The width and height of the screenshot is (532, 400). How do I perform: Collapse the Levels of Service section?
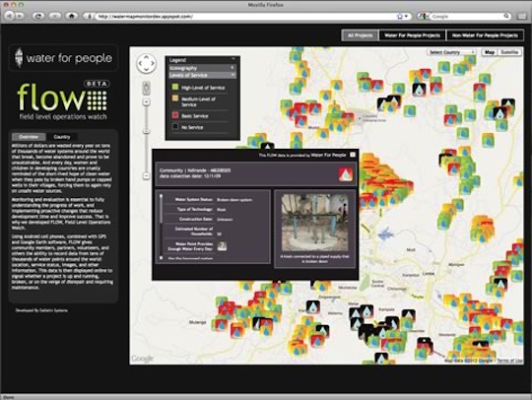coord(202,75)
